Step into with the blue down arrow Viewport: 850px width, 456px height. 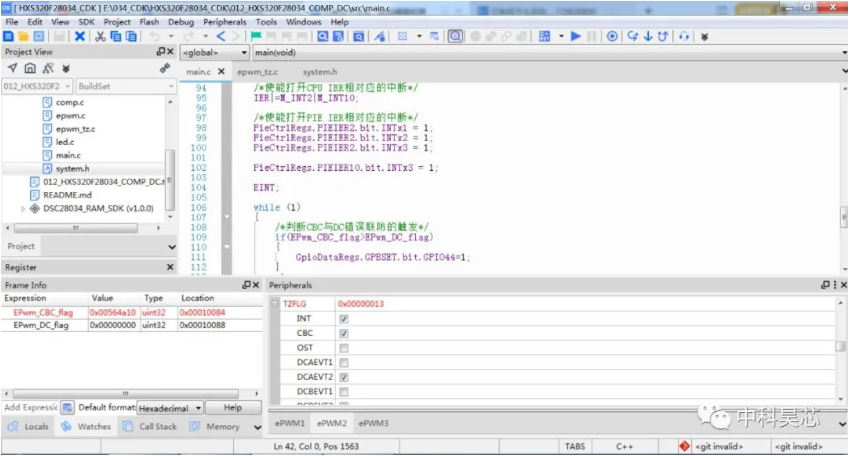(648, 36)
